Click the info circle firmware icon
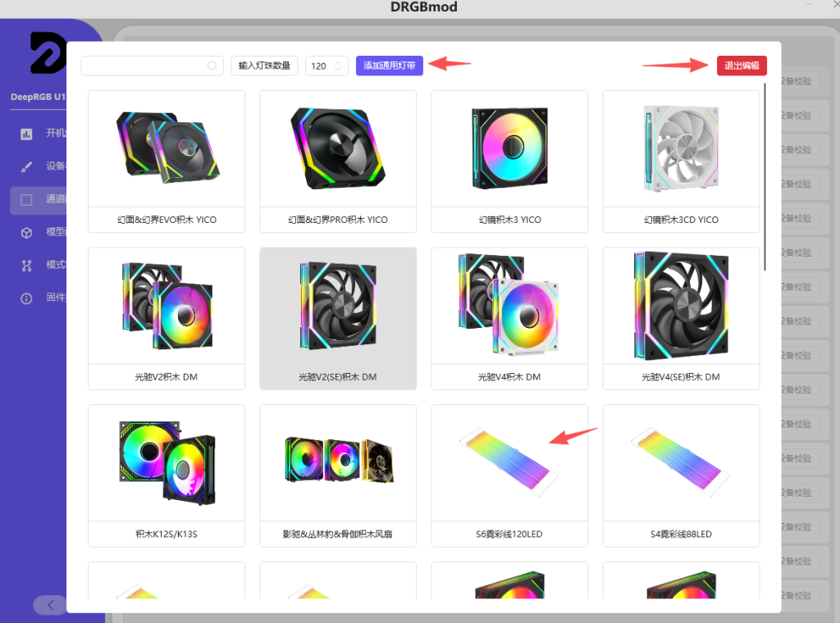This screenshot has height=623, width=840. pos(26,298)
